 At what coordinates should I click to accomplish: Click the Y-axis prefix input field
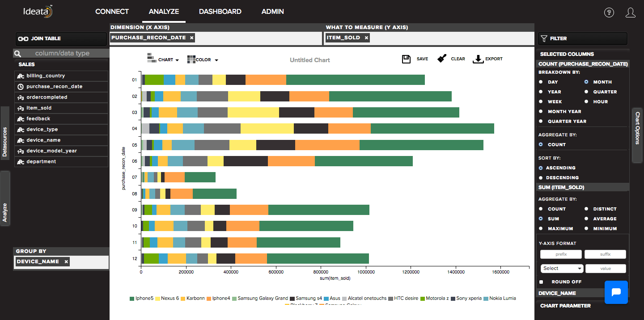click(561, 254)
